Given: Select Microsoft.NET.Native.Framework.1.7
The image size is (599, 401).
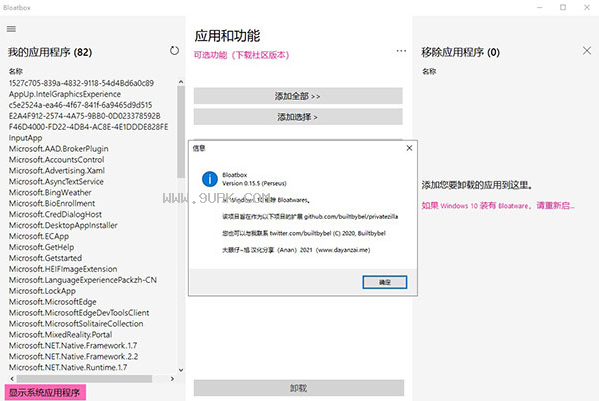Looking at the screenshot, I should point(73,346).
